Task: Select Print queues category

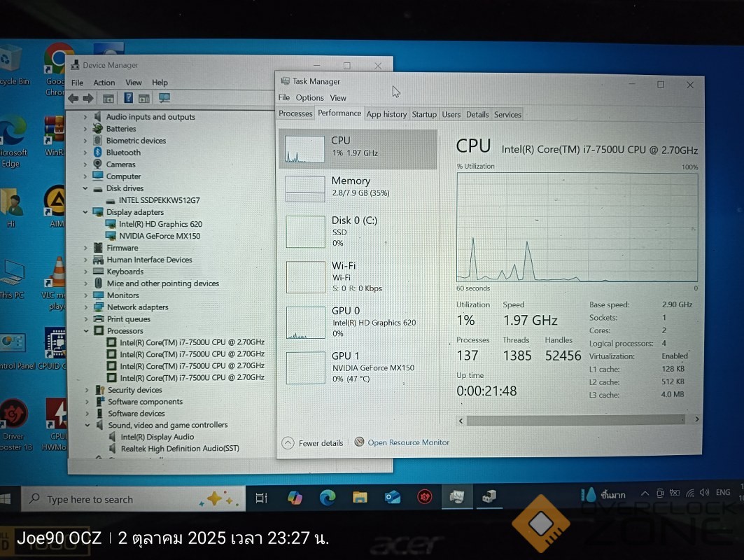Action: tap(129, 319)
